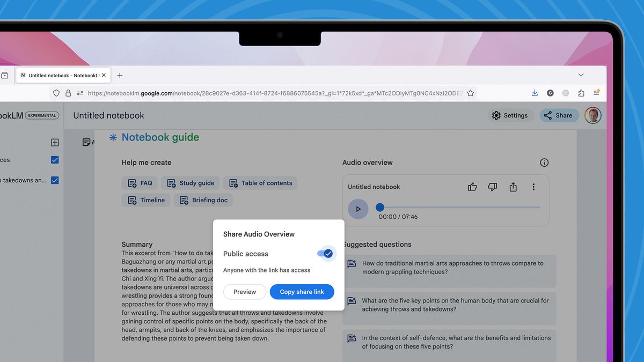Viewport: 644px width, 362px height.
Task: Select the Untitled notebook browser tab
Action: (63, 75)
